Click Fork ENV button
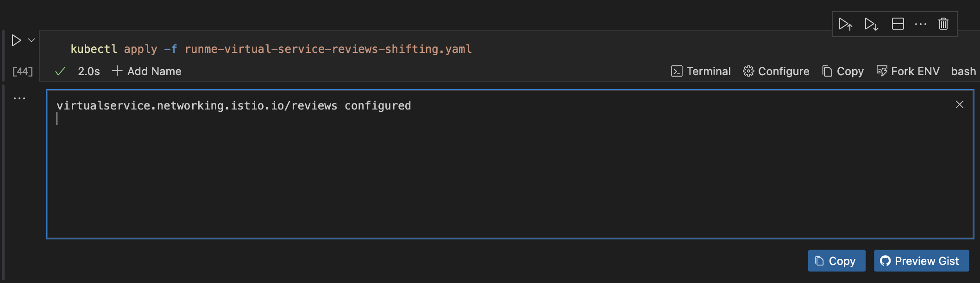Viewport: 980px width, 283px height. [908, 71]
